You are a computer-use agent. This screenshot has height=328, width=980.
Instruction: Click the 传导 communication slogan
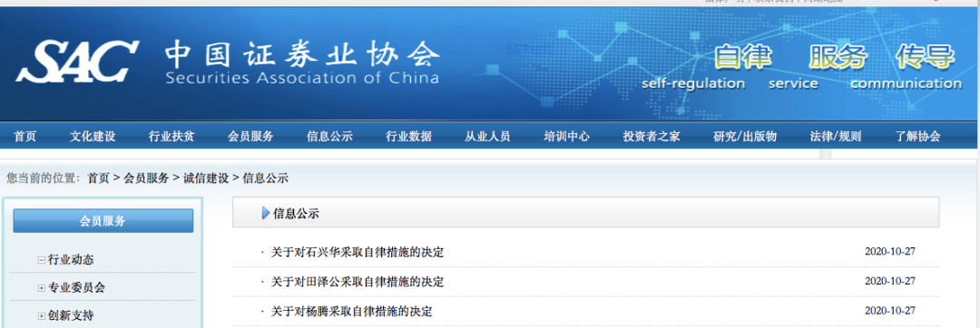pyautogui.click(x=925, y=56)
